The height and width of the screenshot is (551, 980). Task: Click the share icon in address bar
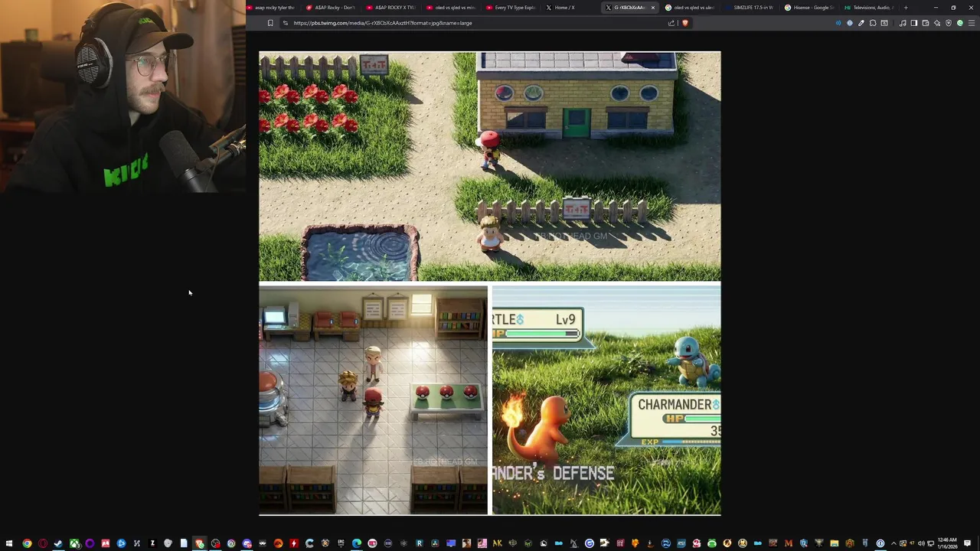(x=671, y=23)
